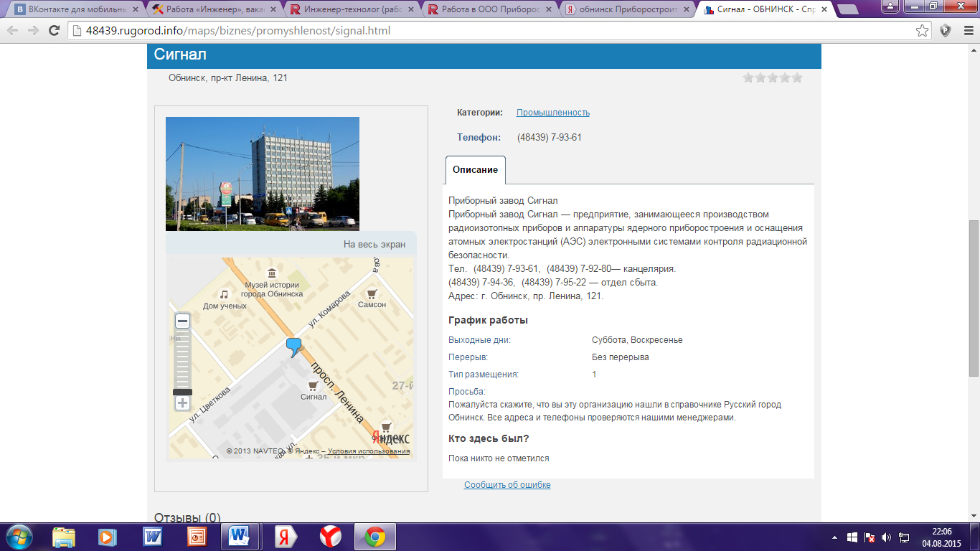Bookmark this page with the star icon
The width and height of the screenshot is (980, 551).
tap(922, 31)
